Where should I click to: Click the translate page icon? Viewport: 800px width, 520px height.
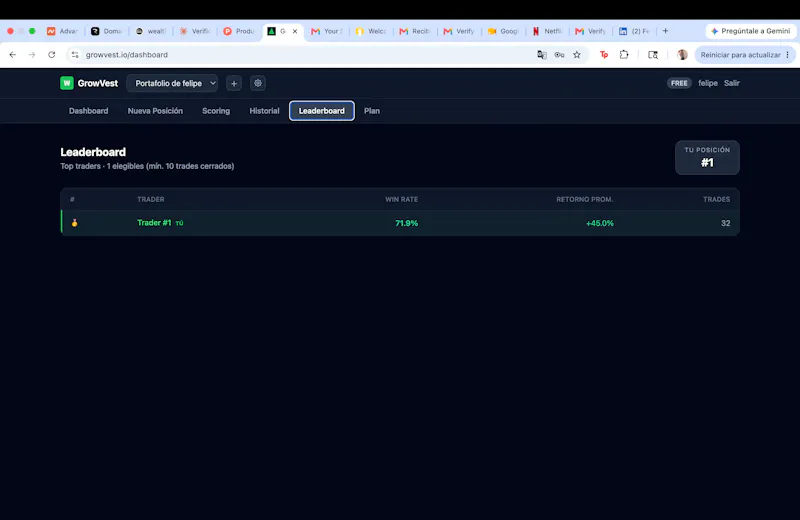pyautogui.click(x=541, y=55)
